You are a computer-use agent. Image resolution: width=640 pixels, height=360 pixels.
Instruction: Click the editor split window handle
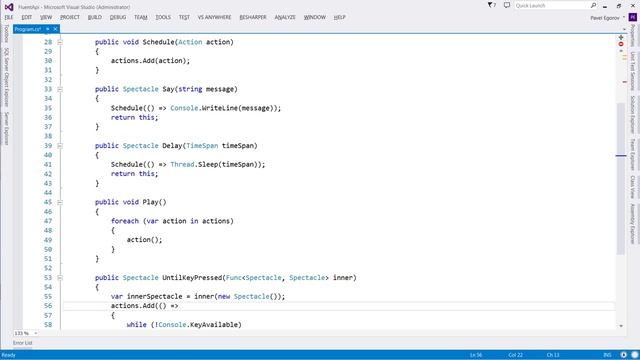click(x=621, y=37)
